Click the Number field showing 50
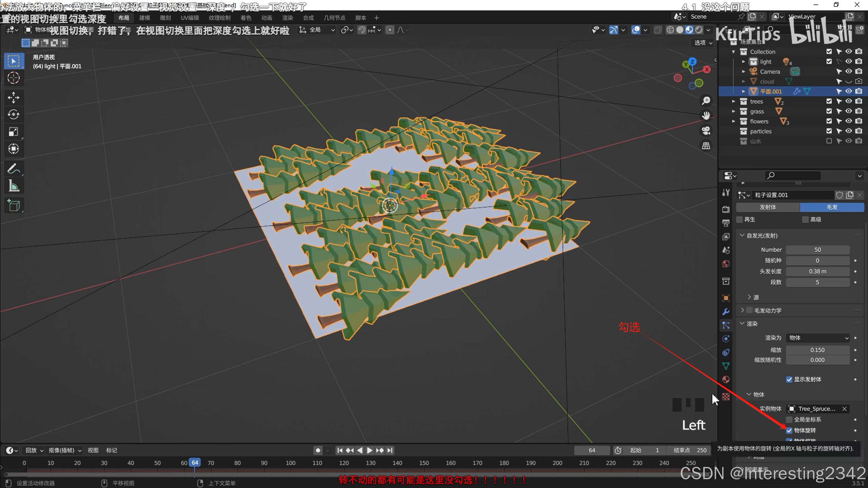The width and height of the screenshot is (868, 488). pos(817,250)
